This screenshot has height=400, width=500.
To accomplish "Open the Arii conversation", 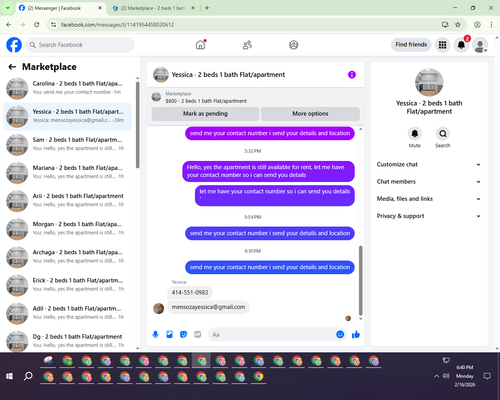I will pyautogui.click(x=67, y=201).
